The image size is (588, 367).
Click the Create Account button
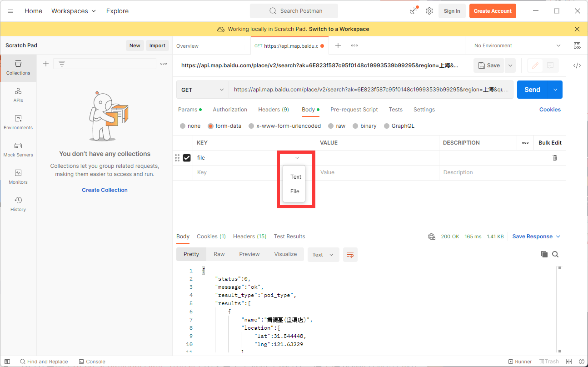[493, 11]
